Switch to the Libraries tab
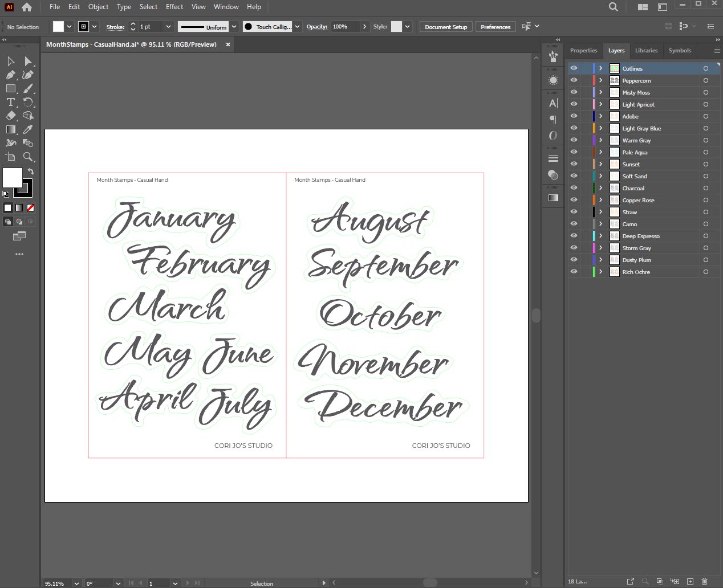 click(646, 51)
